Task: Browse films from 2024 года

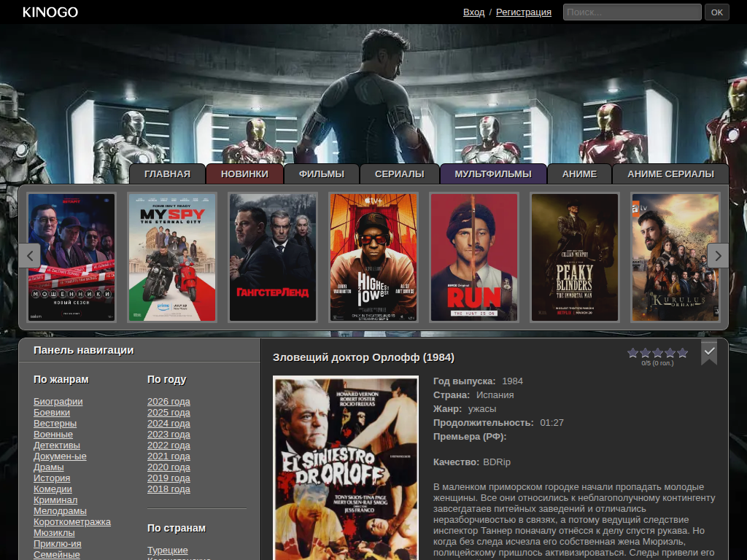Action: 169,424
